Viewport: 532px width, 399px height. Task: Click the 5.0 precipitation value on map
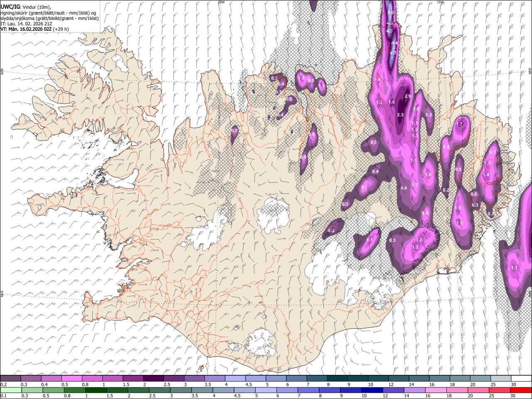[390, 13]
